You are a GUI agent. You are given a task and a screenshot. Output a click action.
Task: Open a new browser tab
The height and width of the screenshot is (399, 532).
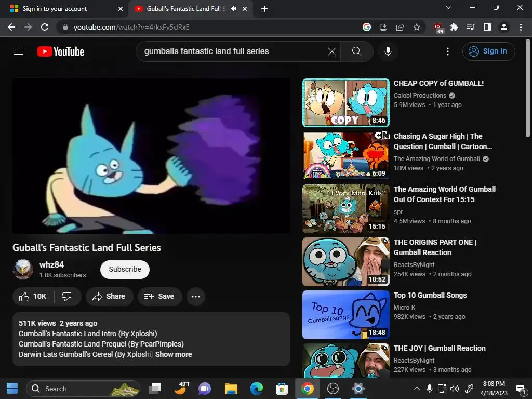pos(264,9)
